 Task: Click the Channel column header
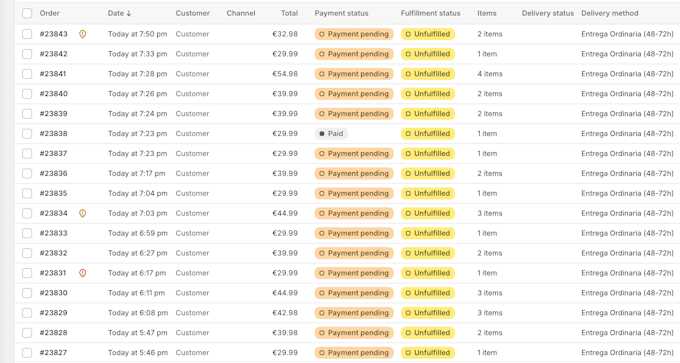pos(241,13)
